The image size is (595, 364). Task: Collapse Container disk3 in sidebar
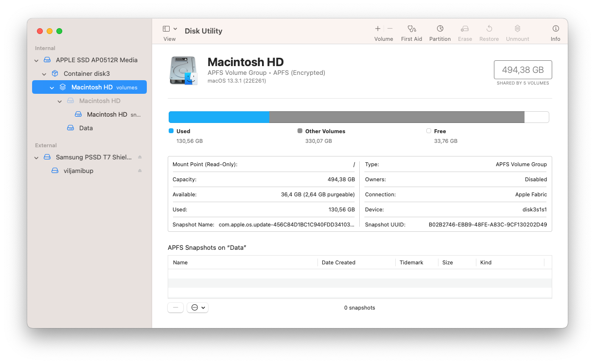pyautogui.click(x=44, y=74)
